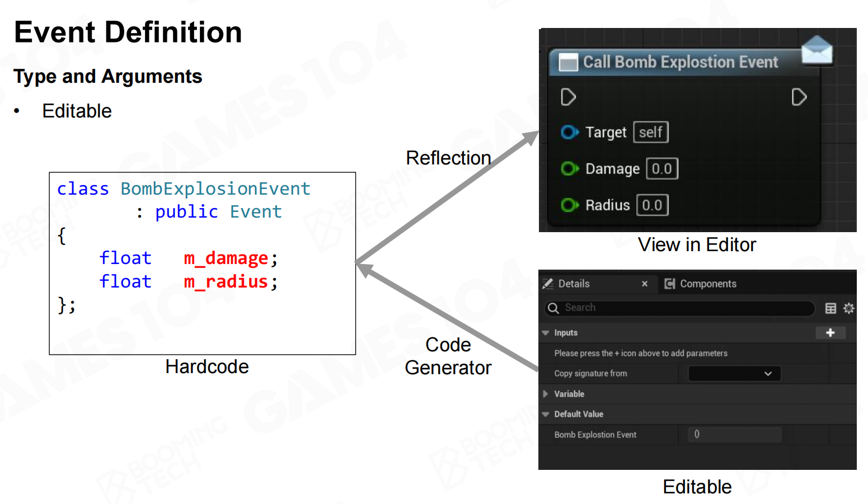Screen dimensions: 868x504
Task: Collapse the Default Value section
Action: click(x=546, y=414)
